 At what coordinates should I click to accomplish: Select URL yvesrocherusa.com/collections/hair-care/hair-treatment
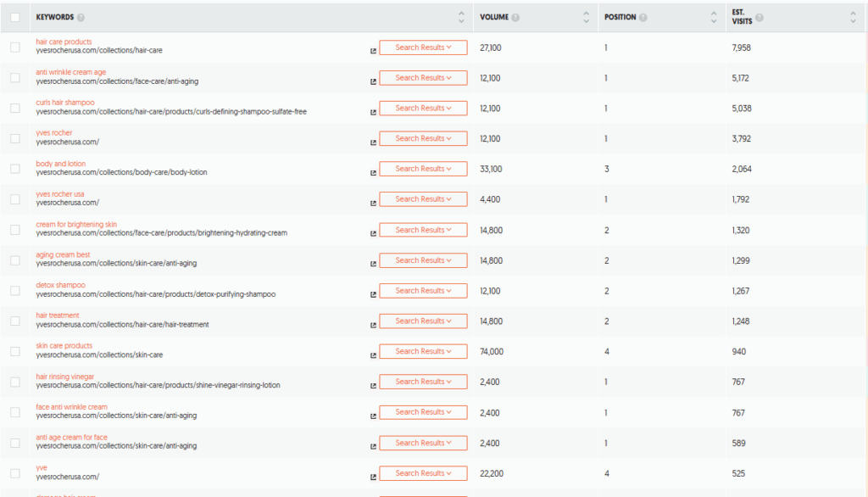(x=122, y=325)
